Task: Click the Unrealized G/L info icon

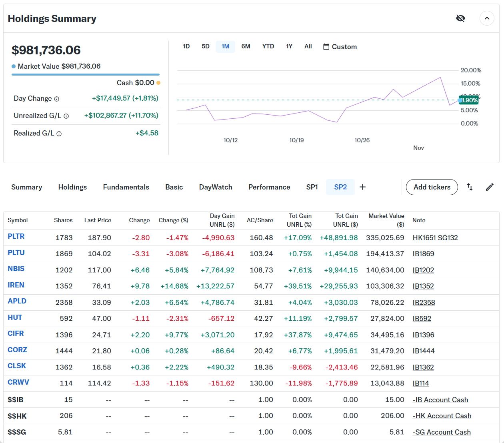Action: pos(66,116)
